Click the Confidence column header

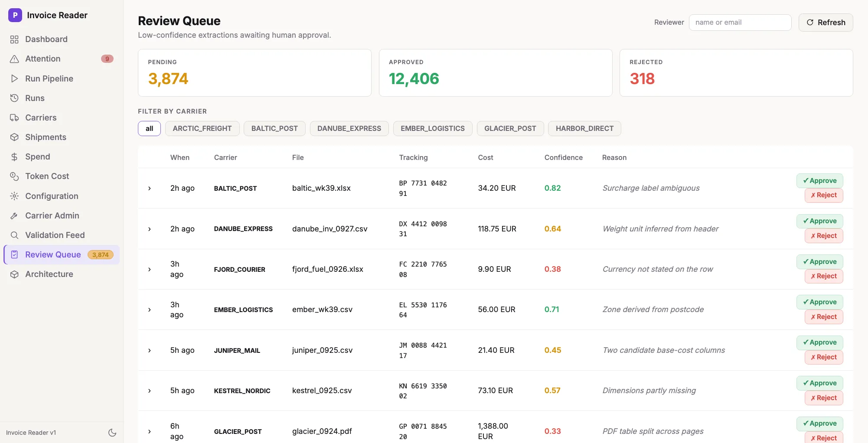[x=563, y=157]
